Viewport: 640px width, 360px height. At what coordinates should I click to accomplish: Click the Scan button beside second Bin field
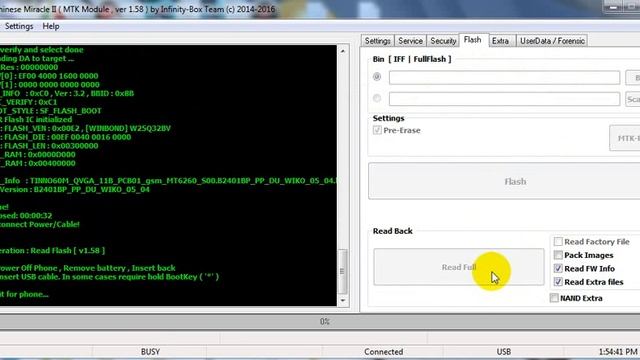coord(633,99)
